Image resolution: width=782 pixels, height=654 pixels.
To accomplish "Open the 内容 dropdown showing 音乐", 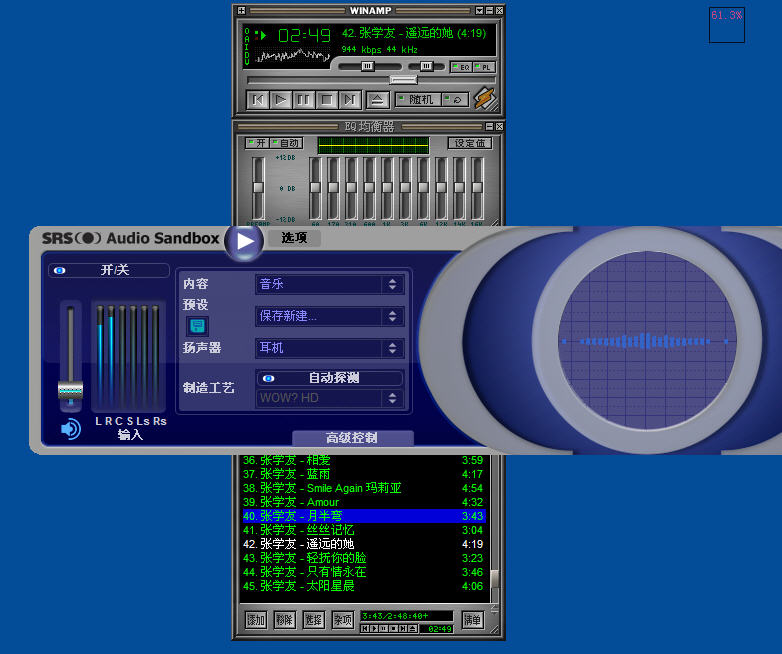I will click(x=329, y=284).
